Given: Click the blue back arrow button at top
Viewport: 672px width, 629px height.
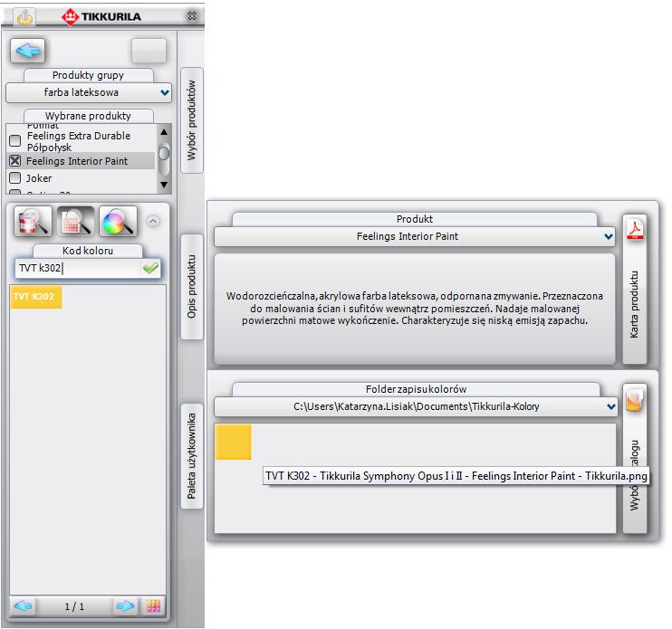Looking at the screenshot, I should 27,51.
